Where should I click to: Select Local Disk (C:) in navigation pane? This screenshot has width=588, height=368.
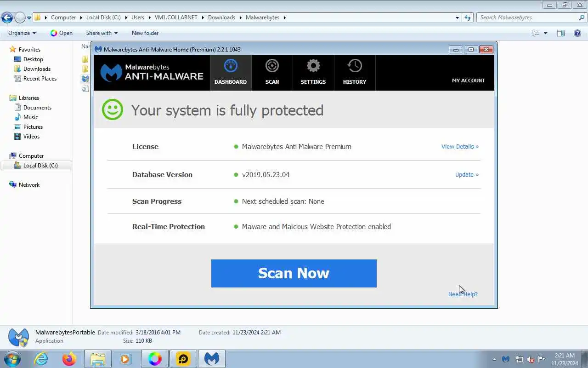click(36, 166)
